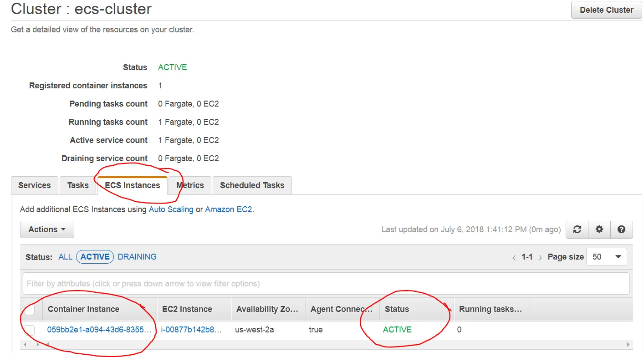Open the Tasks tab
644x357 pixels.
(78, 185)
